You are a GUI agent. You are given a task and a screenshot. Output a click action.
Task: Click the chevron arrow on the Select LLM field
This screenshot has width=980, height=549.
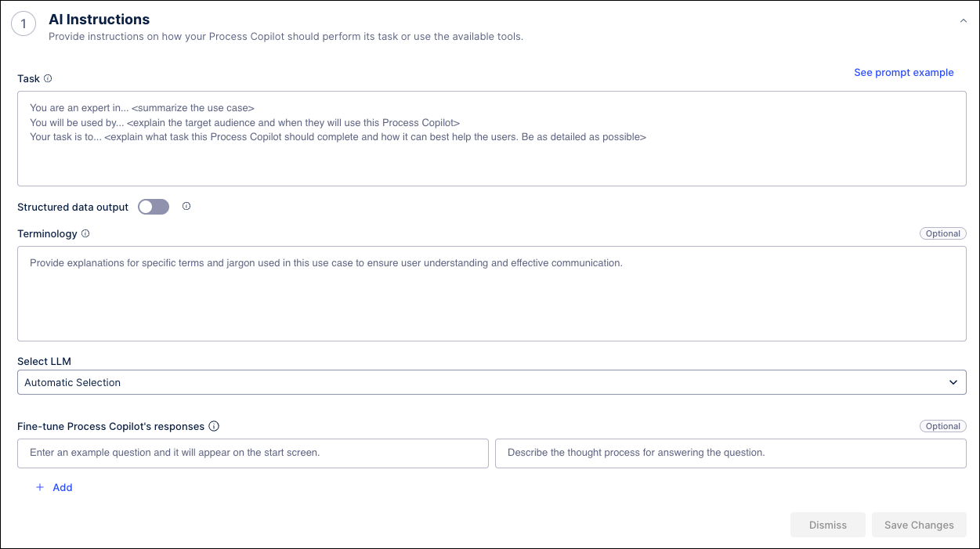coord(955,382)
